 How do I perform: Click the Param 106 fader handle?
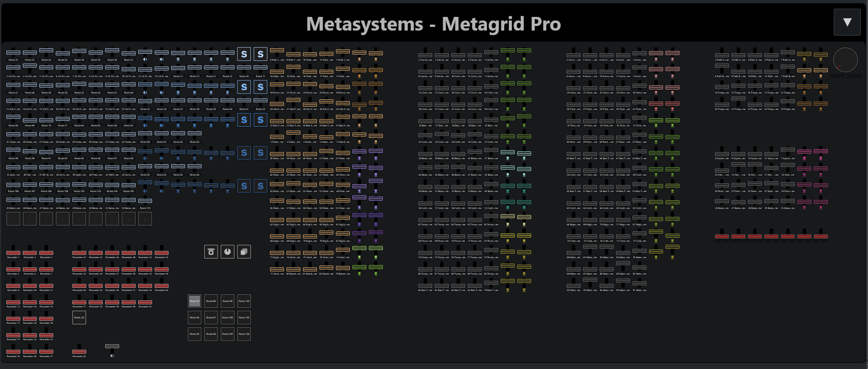tap(13, 185)
